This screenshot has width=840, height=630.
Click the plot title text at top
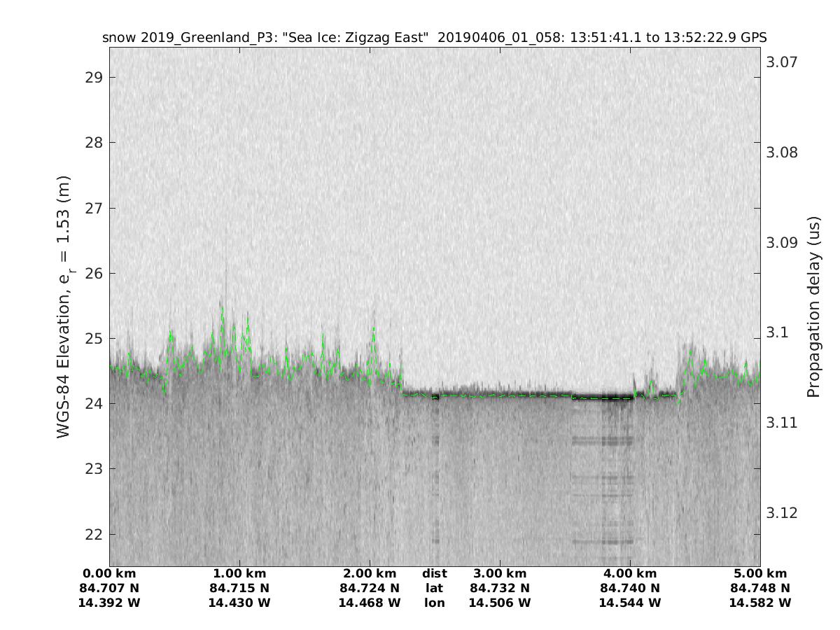tap(434, 37)
